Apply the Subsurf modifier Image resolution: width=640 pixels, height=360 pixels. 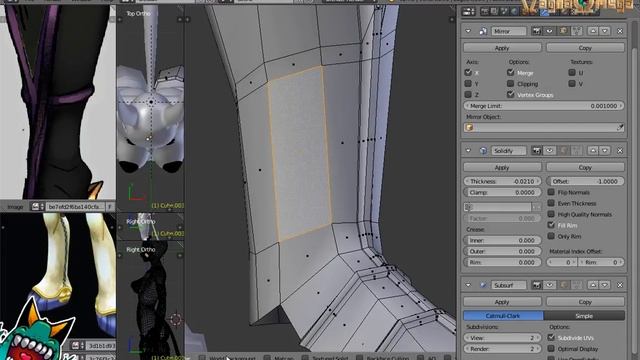(502, 302)
